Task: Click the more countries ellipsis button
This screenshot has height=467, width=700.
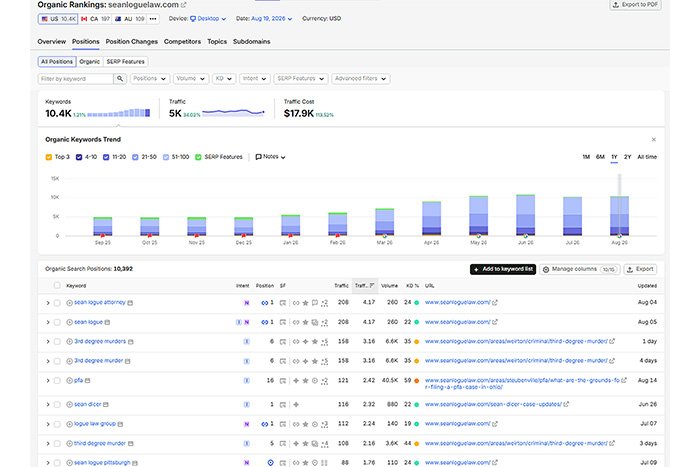Action: 153,19
